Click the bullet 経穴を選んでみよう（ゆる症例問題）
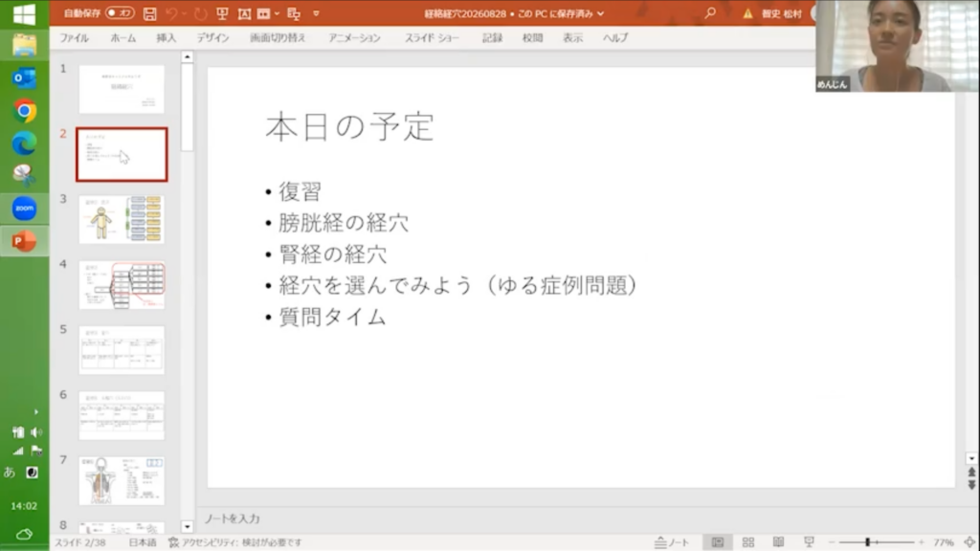This screenshot has height=551, width=980. 458,285
